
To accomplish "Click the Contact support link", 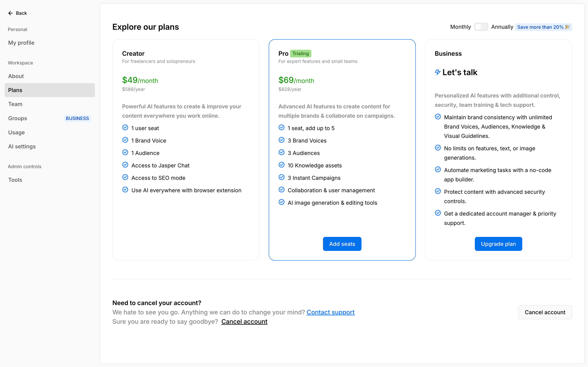I will coord(330,312).
